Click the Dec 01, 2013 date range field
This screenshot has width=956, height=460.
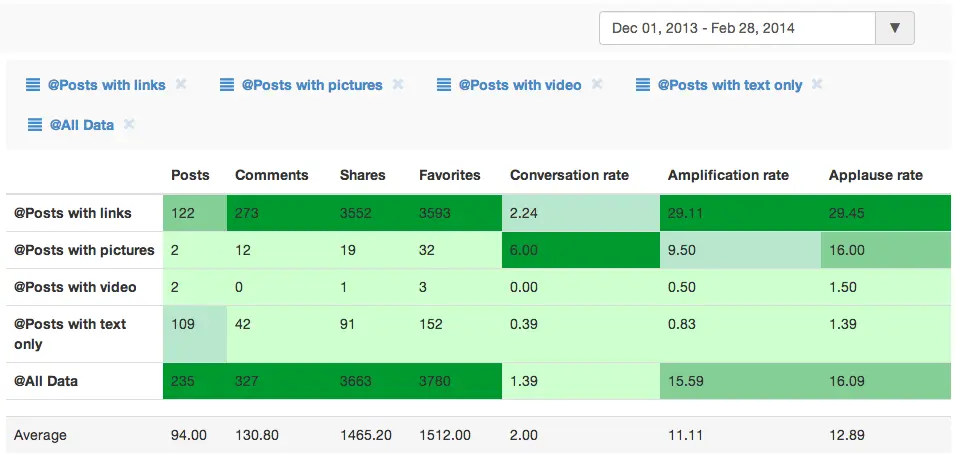click(x=737, y=28)
